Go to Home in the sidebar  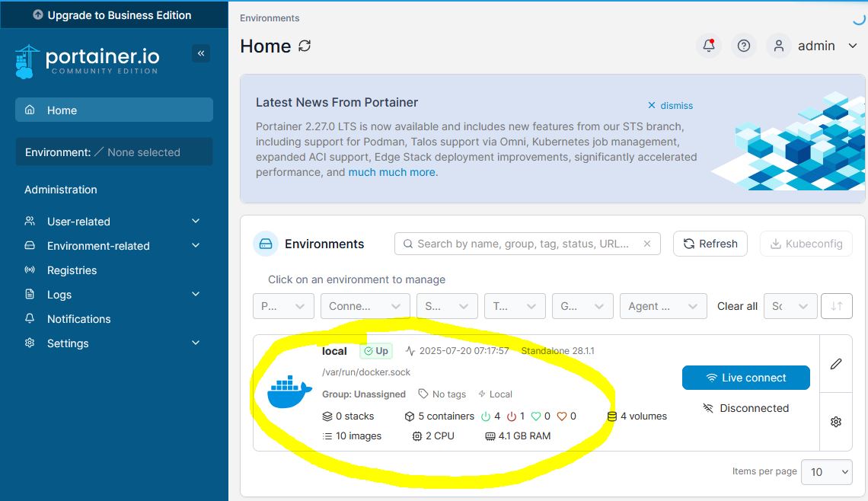[x=114, y=110]
